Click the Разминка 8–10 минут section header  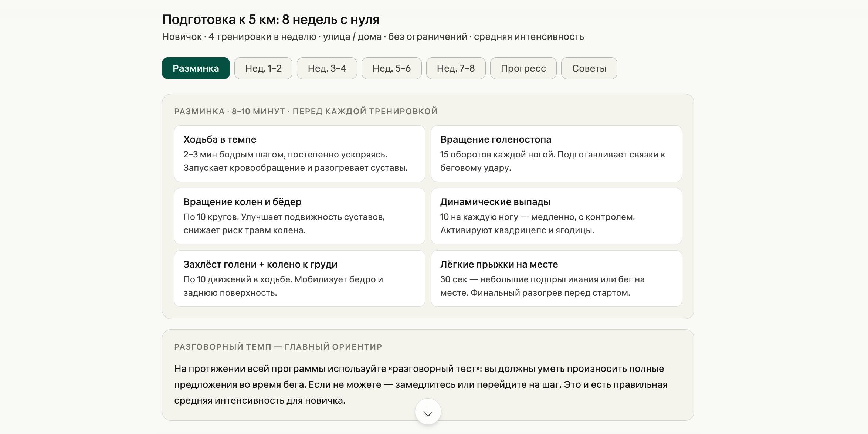coord(306,111)
